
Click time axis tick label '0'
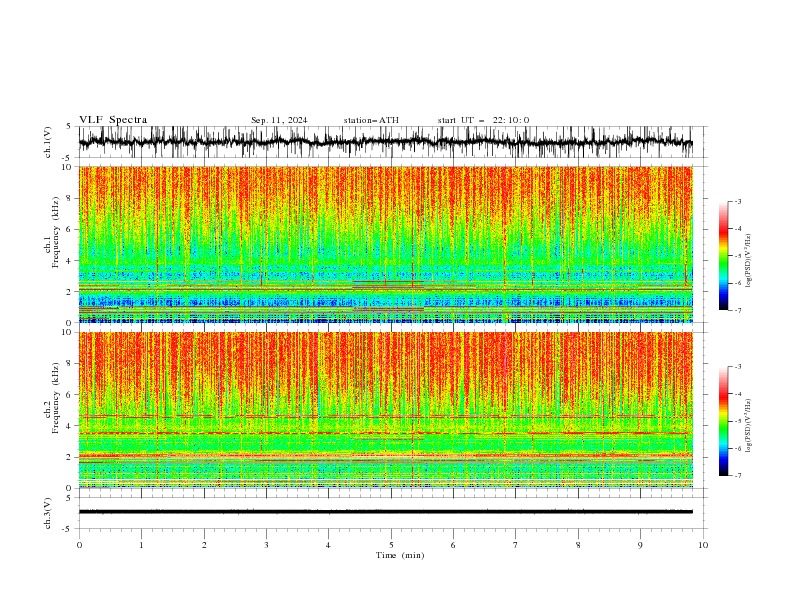tap(79, 545)
